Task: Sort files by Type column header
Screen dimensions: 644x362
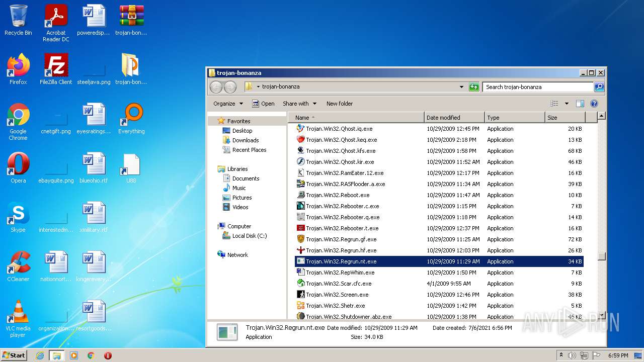Action: point(515,118)
